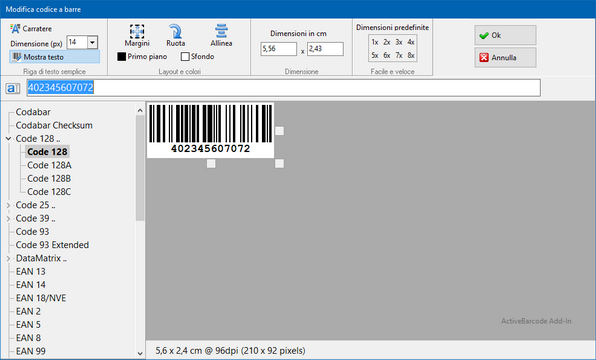Select EAN 13 barcode type
Screen dimensions: 596x360
coord(30,272)
